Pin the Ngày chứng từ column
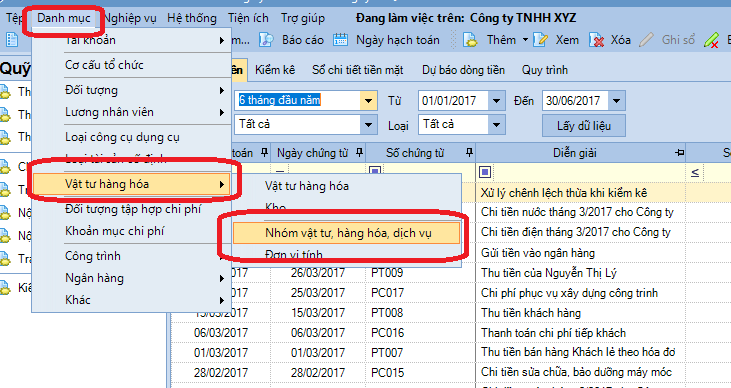The width and height of the screenshot is (731, 388). tap(359, 152)
